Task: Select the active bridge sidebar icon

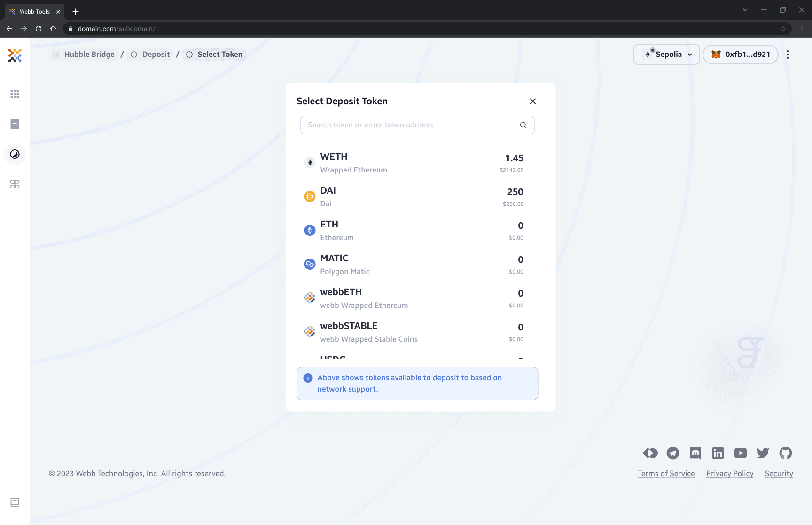Action: tap(15, 154)
